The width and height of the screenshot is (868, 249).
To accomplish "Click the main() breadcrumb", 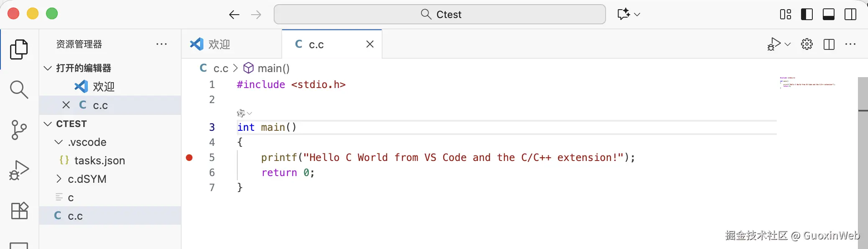I will pos(273,68).
